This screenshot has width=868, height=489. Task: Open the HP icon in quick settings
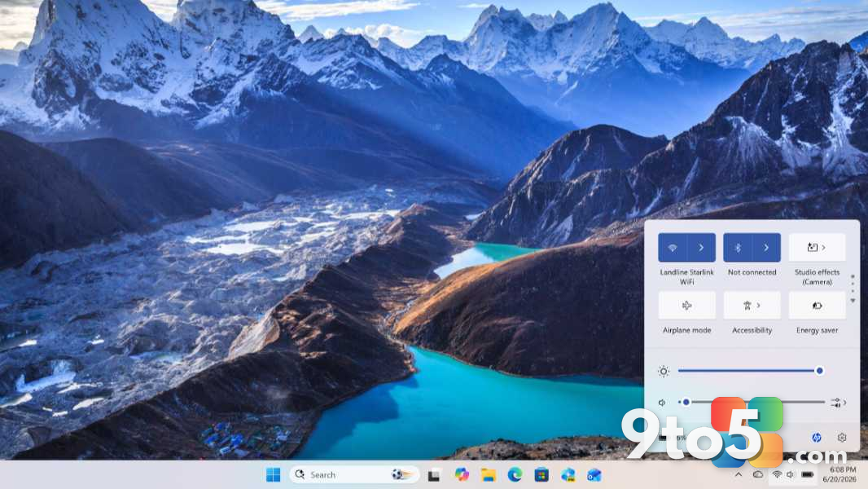(817, 438)
